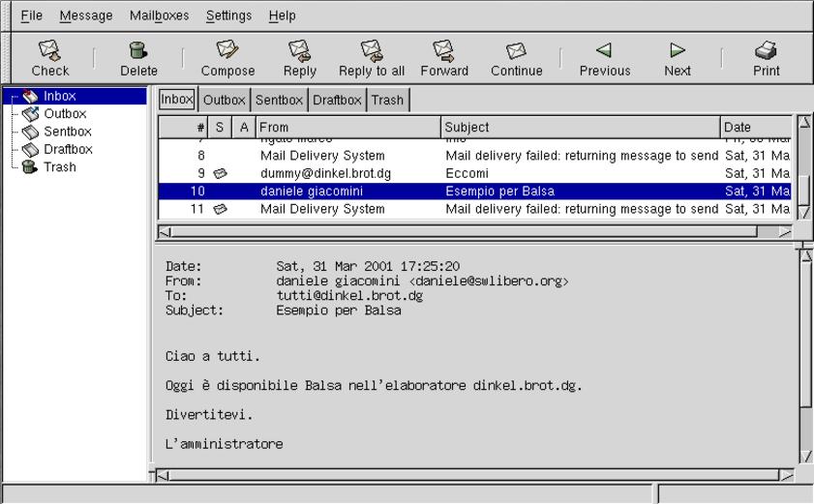814x504 pixels.
Task: Print the current message
Action: pos(766,58)
